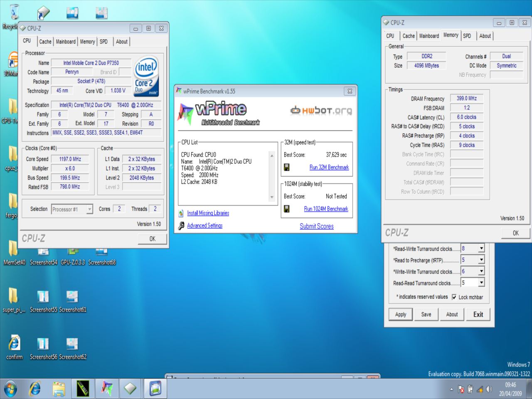Click the About button in MemSet
The width and height of the screenshot is (532, 399).
pos(452,315)
